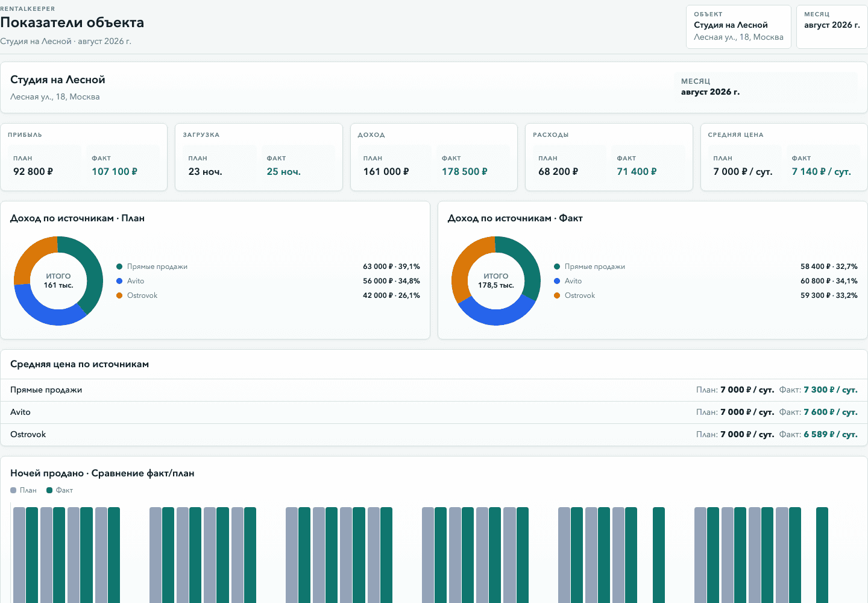868x603 pixels.
Task: Click the Доход plan value 161 000 ₽
Action: (386, 172)
